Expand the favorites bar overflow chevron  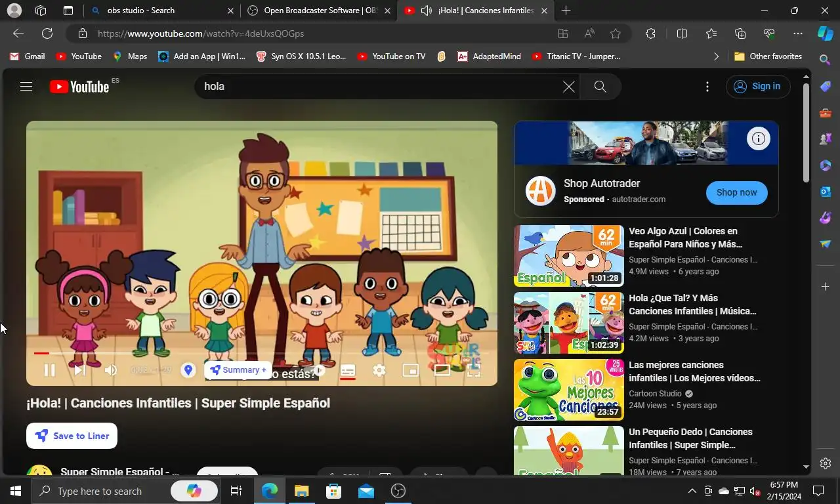[716, 56]
